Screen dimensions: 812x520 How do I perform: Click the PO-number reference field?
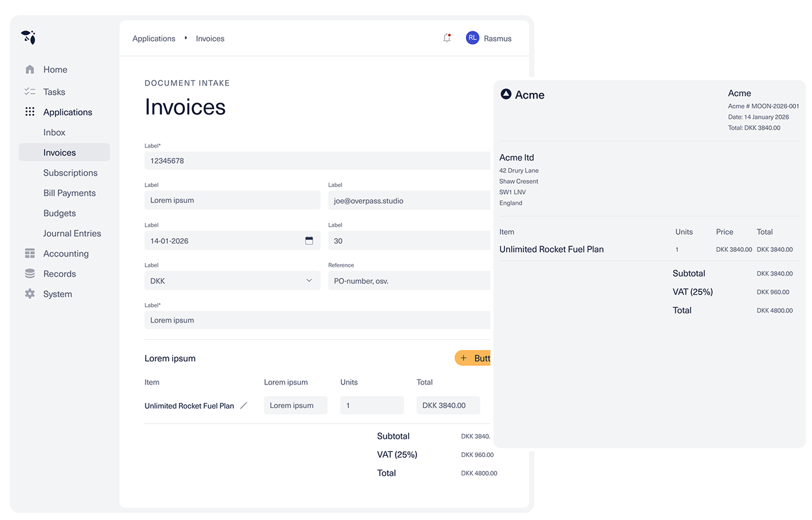(408, 281)
